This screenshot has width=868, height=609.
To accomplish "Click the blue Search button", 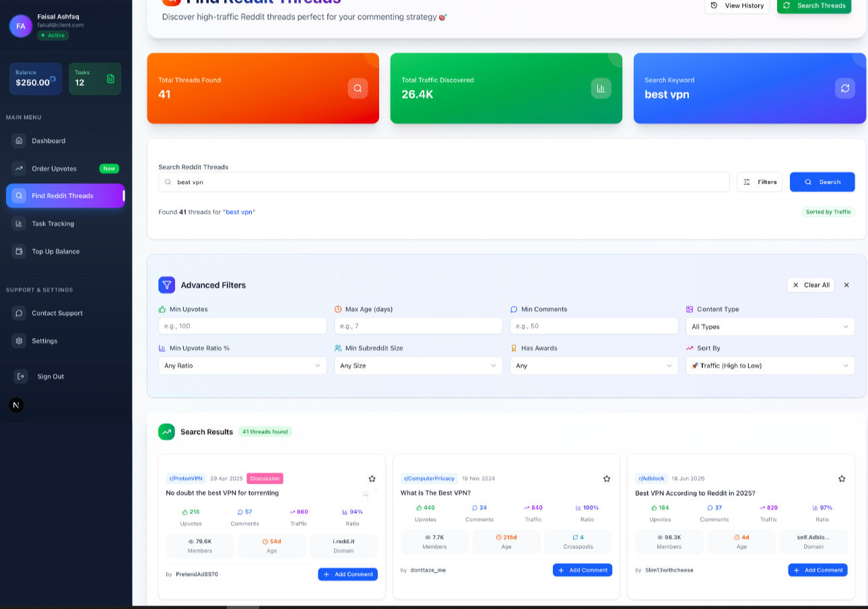I will pyautogui.click(x=822, y=182).
